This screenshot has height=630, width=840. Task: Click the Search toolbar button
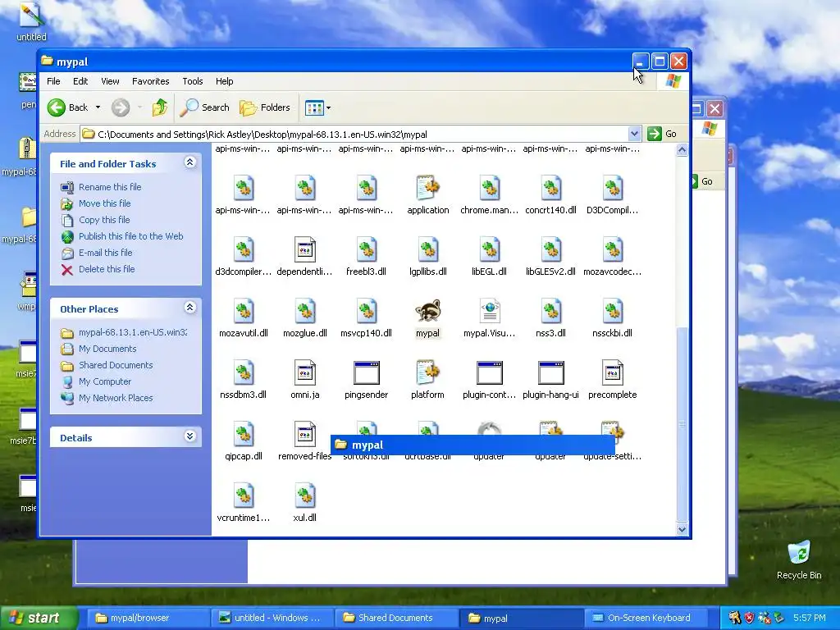point(204,107)
